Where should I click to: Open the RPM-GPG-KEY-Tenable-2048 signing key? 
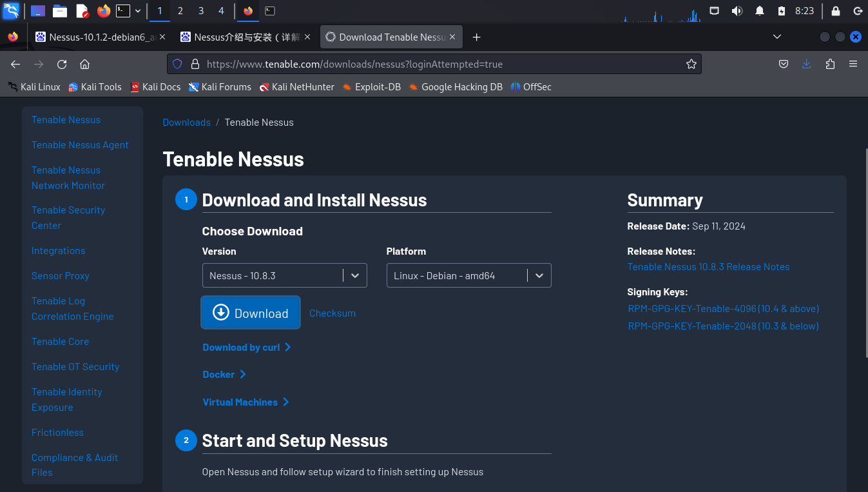[723, 326]
